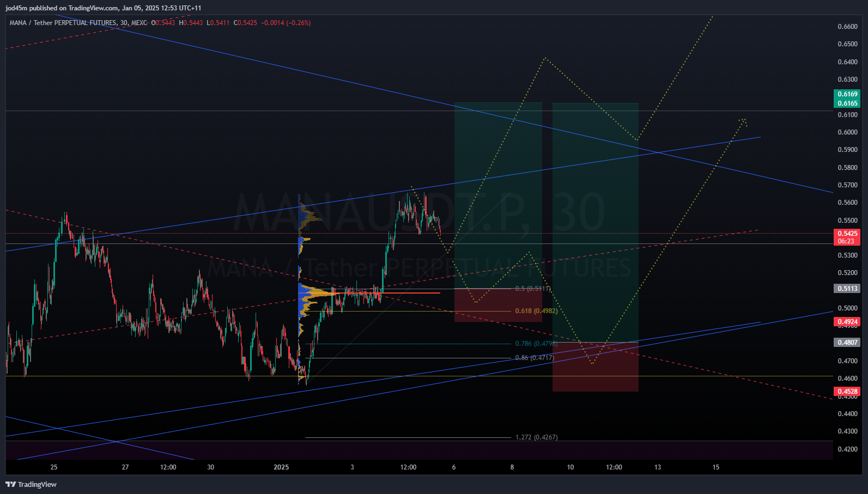Click the 0.6400 price axis label
Screen dimensions: 868x494
(x=847, y=62)
